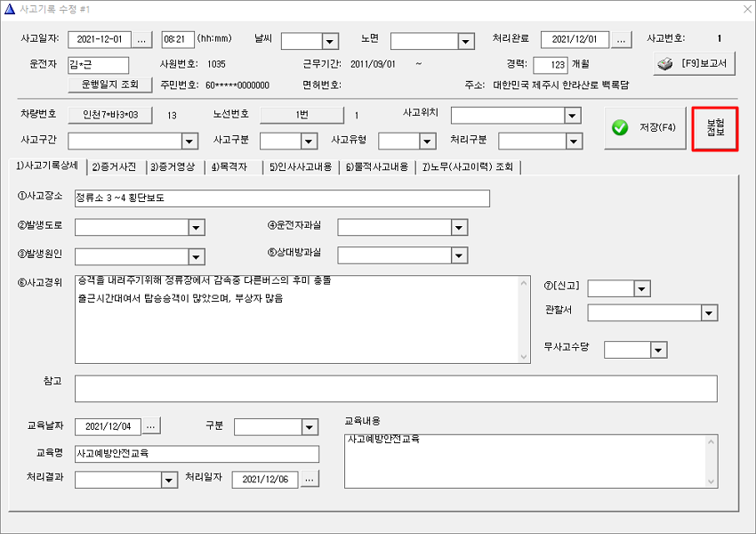Click the 경력 months field showing 123
The width and height of the screenshot is (756, 534).
[x=551, y=65]
